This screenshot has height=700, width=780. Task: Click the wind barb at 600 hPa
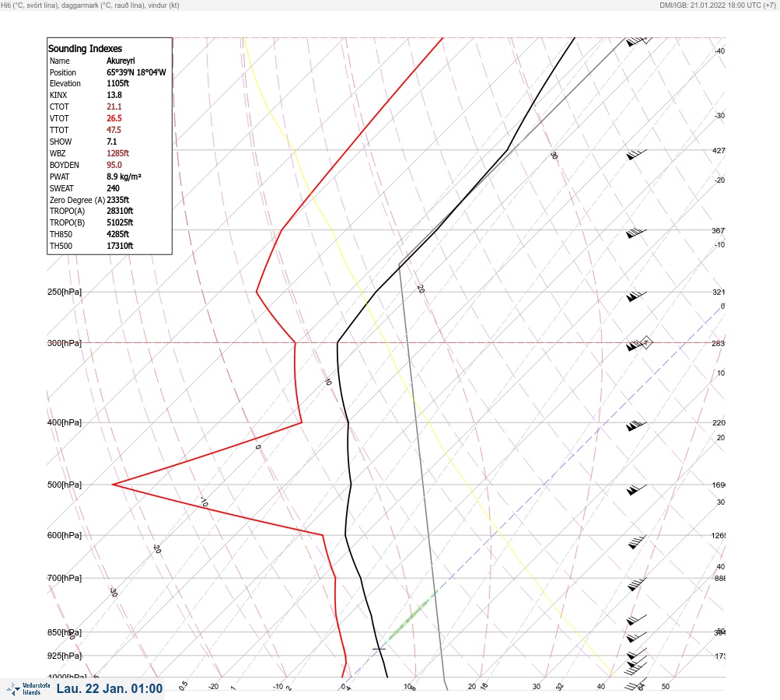click(637, 541)
